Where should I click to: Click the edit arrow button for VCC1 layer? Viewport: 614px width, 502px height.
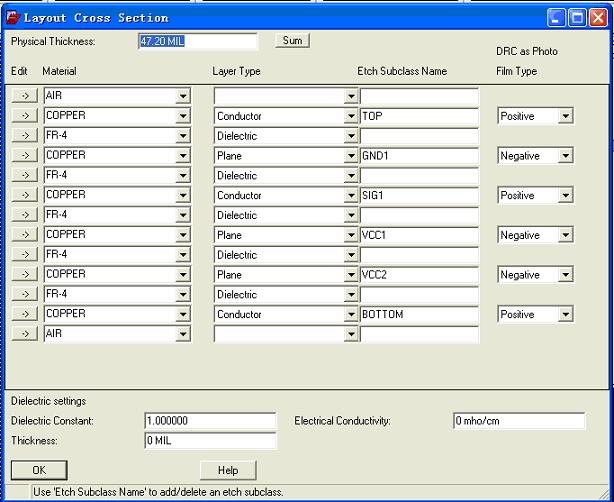(x=25, y=235)
